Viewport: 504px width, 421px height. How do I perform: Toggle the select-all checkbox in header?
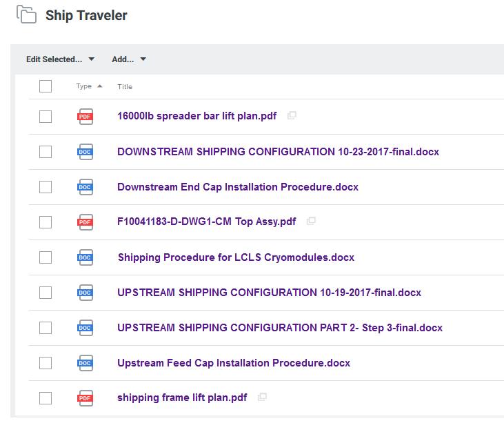pos(46,86)
